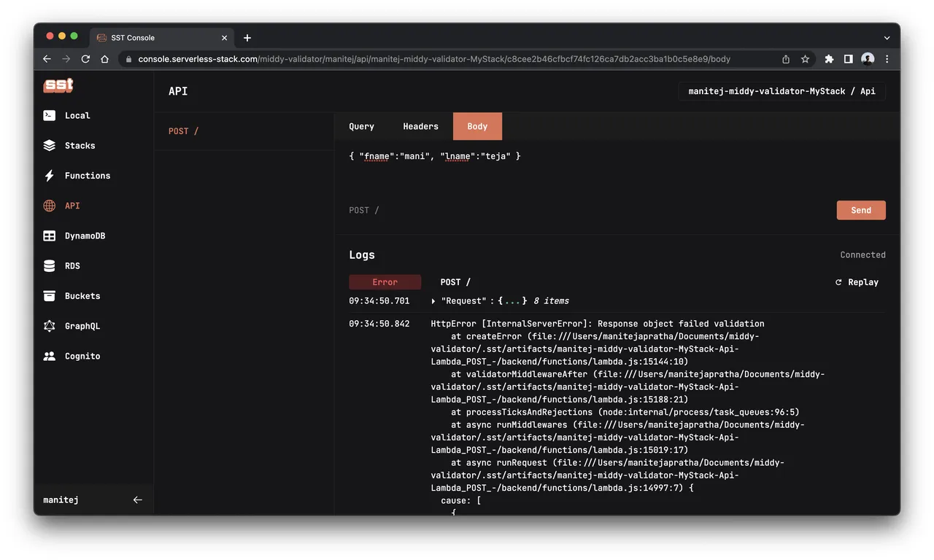Click the manitej stage name
Screen dimensions: 934x560
[x=61, y=500]
